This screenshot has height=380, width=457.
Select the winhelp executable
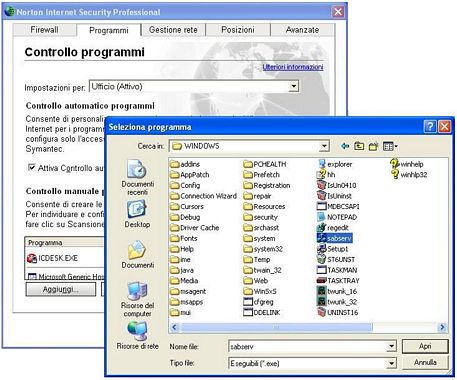[407, 164]
